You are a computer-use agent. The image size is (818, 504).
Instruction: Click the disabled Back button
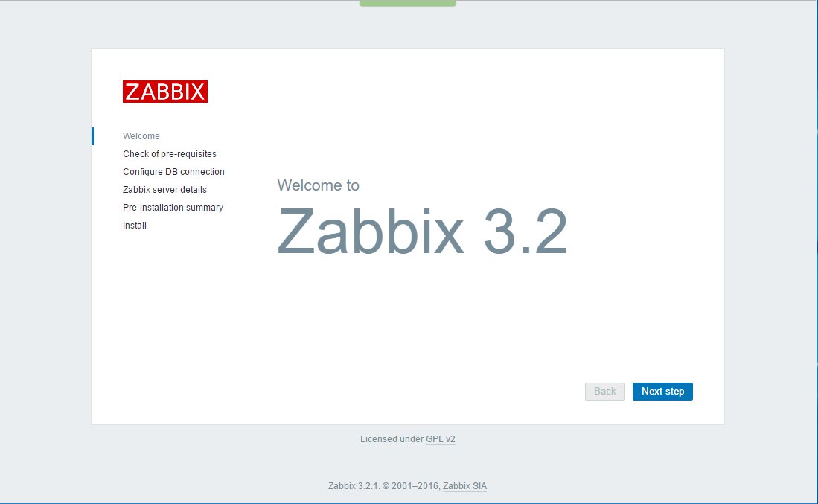click(x=604, y=392)
